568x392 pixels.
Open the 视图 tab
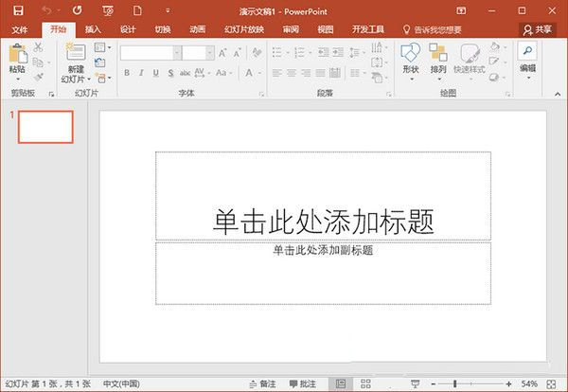pos(326,29)
